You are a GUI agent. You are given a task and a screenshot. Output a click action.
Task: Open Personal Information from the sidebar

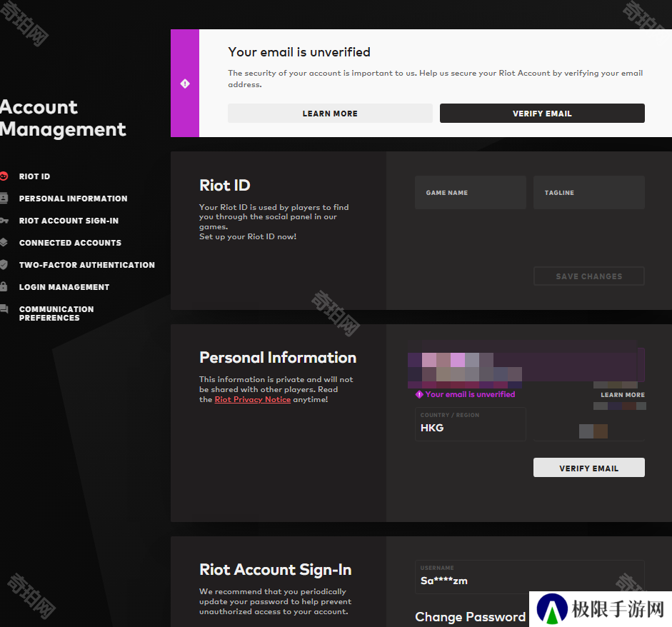click(74, 199)
